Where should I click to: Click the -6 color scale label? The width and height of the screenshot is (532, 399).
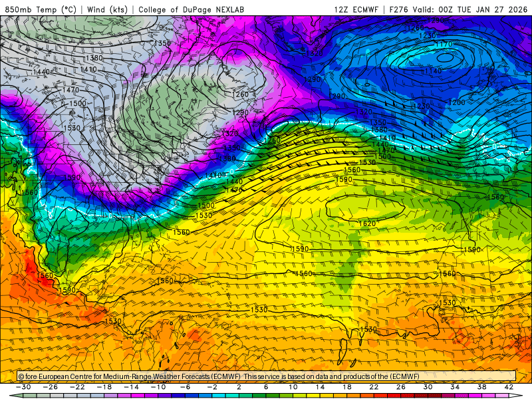click(186, 387)
